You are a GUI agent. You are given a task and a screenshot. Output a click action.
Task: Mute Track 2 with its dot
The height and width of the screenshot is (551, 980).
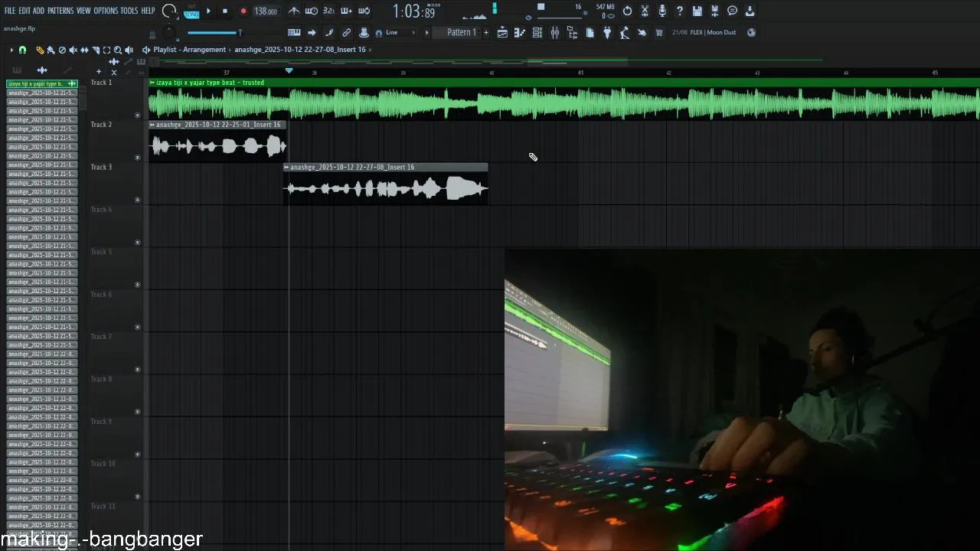tap(138, 158)
